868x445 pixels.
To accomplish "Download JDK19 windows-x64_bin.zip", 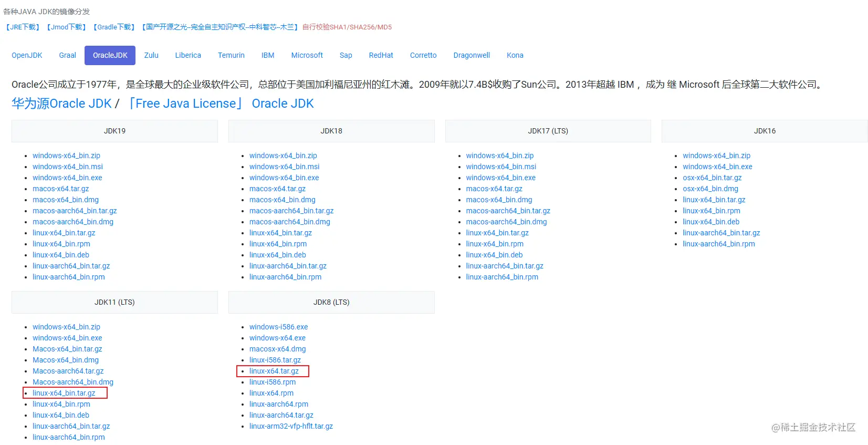I will (66, 156).
